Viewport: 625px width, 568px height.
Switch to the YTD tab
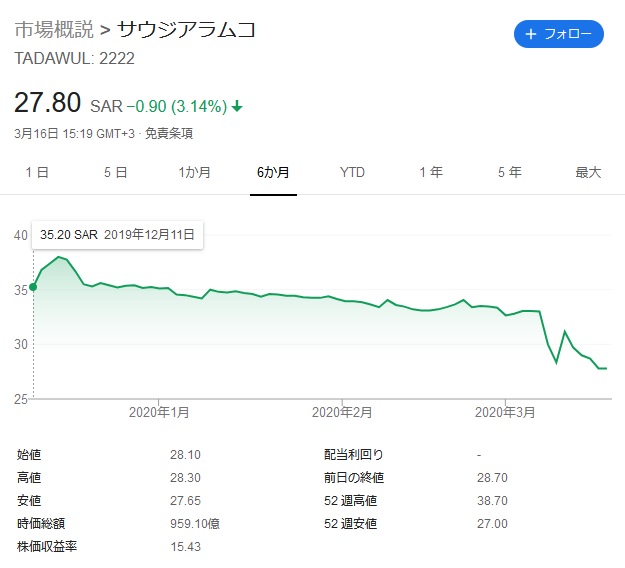pyautogui.click(x=352, y=172)
